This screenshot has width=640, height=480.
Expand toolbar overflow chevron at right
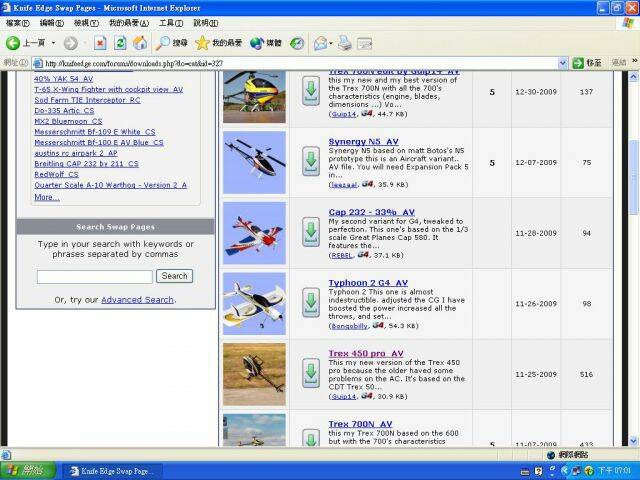tap(635, 60)
